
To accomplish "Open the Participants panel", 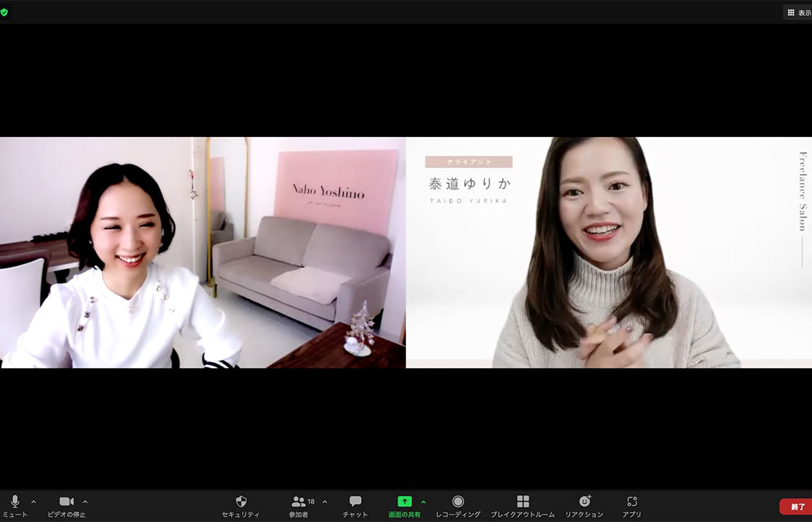I will (x=299, y=502).
